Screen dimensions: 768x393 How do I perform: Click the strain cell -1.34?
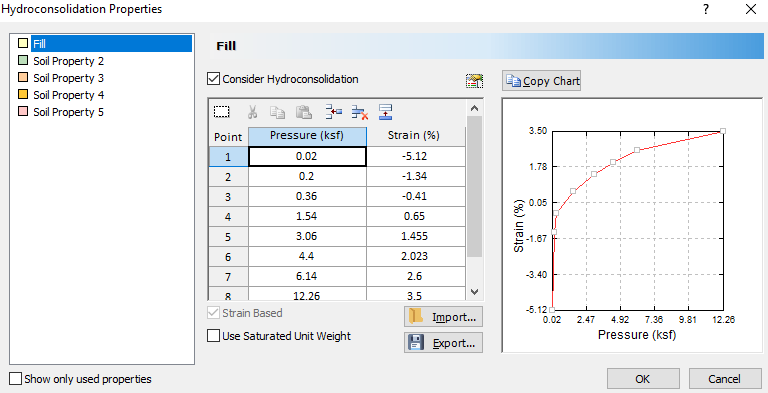tap(415, 176)
